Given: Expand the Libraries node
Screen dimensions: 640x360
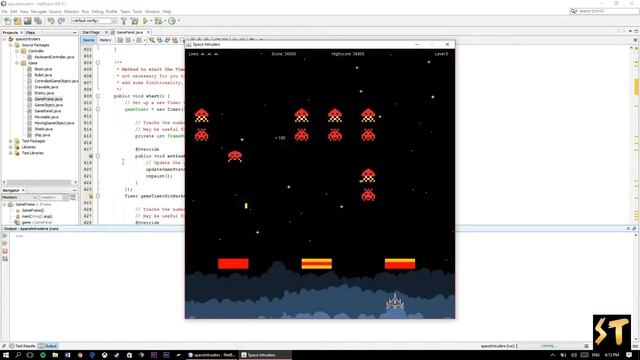Looking at the screenshot, I should (11, 147).
